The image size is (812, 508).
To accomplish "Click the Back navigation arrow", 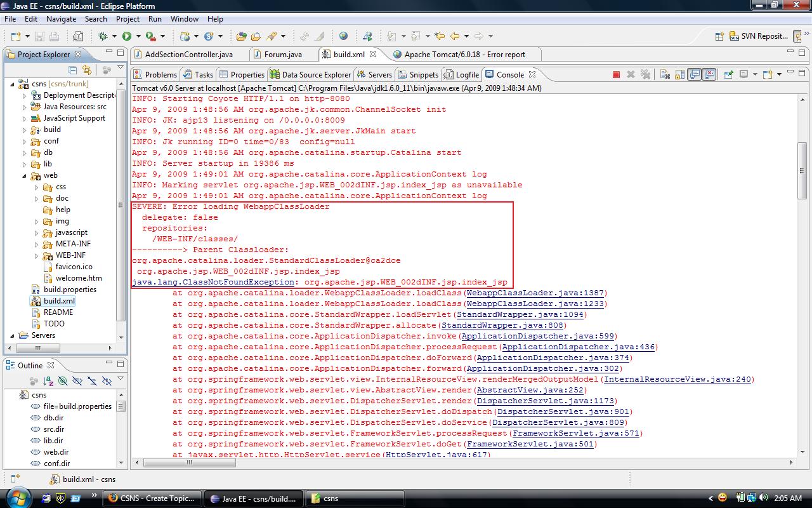I will coord(455,36).
